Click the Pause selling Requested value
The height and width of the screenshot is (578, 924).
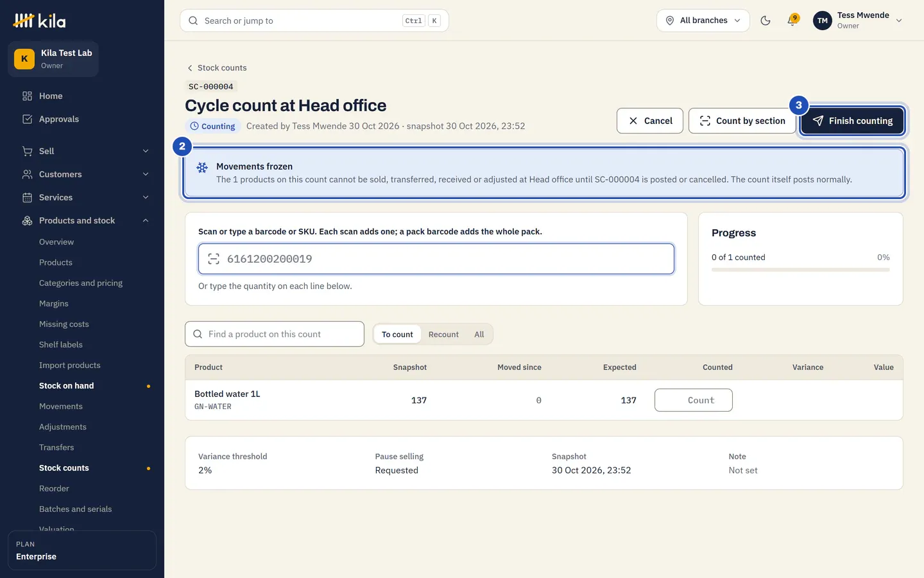(x=397, y=470)
